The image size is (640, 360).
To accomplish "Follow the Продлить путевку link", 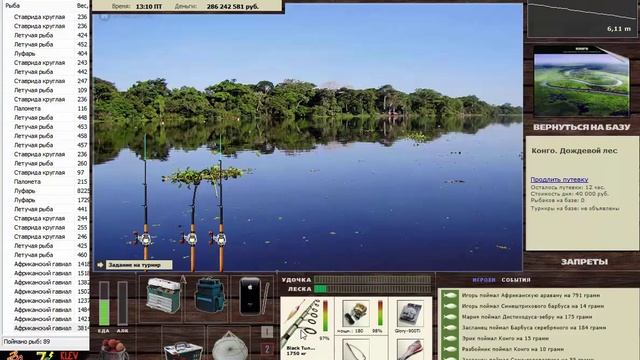I will (559, 180).
